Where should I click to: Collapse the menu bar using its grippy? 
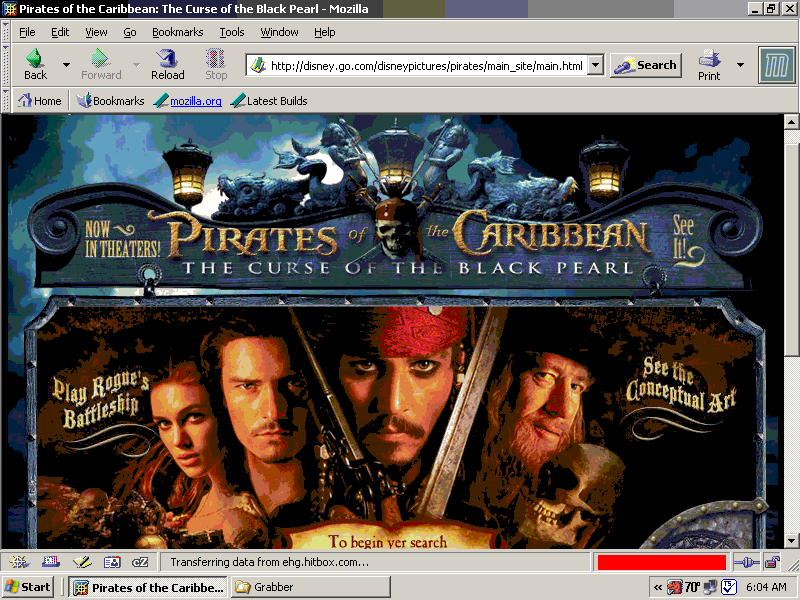[x=6, y=32]
